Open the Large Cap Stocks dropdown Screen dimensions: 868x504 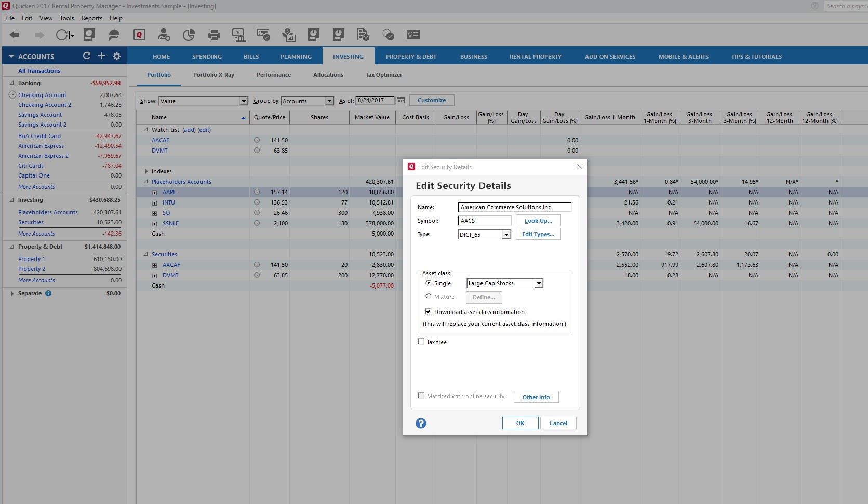pos(539,283)
